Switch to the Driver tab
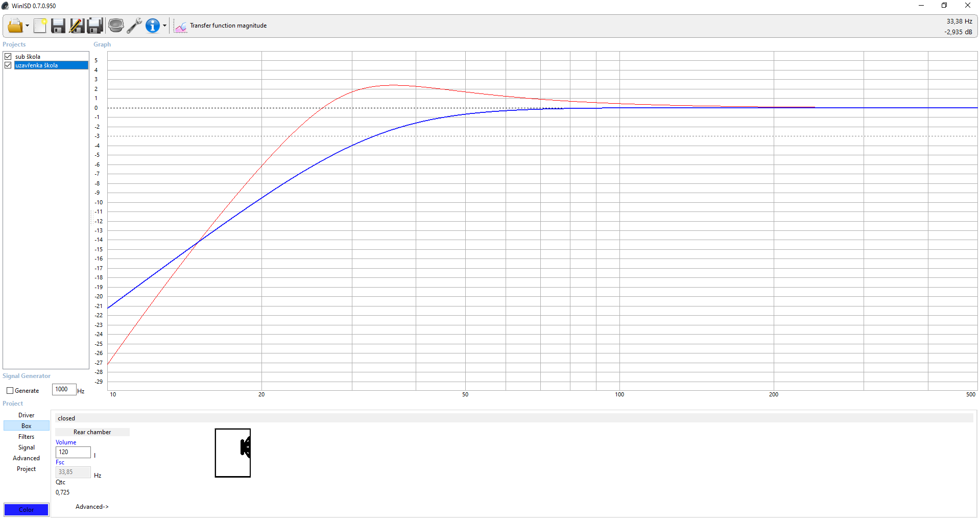This screenshot has width=980, height=520. pyautogui.click(x=27, y=415)
